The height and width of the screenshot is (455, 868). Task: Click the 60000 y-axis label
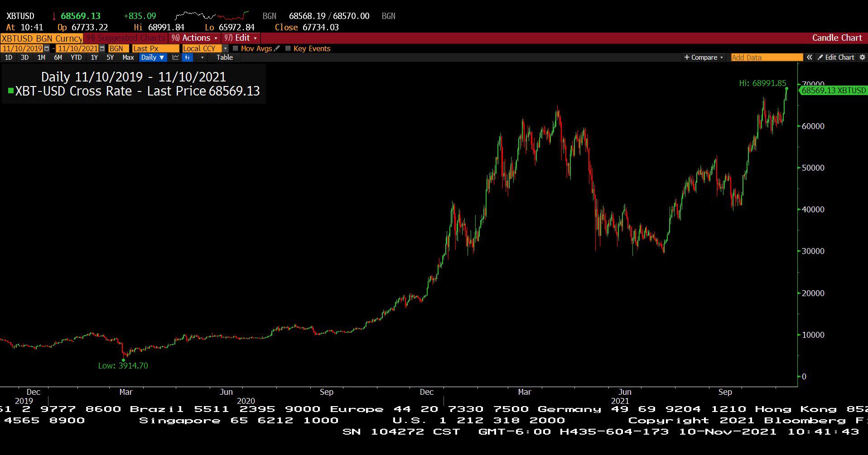[813, 126]
